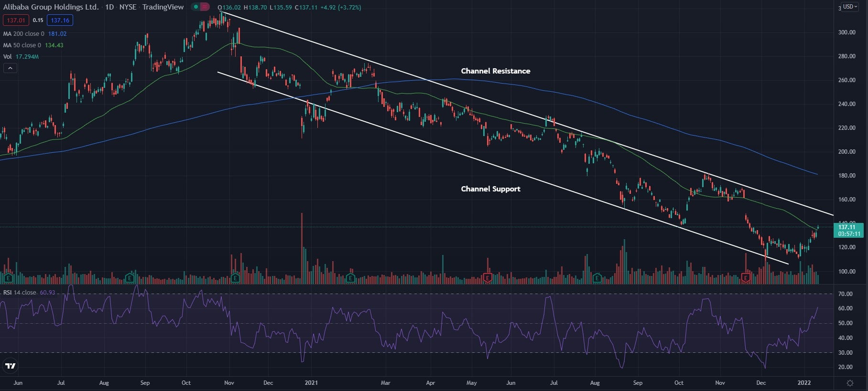Click the Alibaba Group Holdings Ltd. title
The height and width of the screenshot is (391, 868).
point(51,7)
